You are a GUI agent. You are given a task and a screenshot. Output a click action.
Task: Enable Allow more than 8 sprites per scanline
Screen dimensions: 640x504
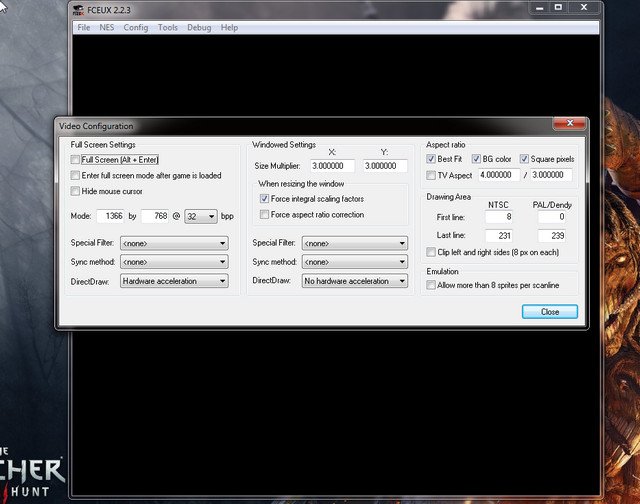(431, 286)
